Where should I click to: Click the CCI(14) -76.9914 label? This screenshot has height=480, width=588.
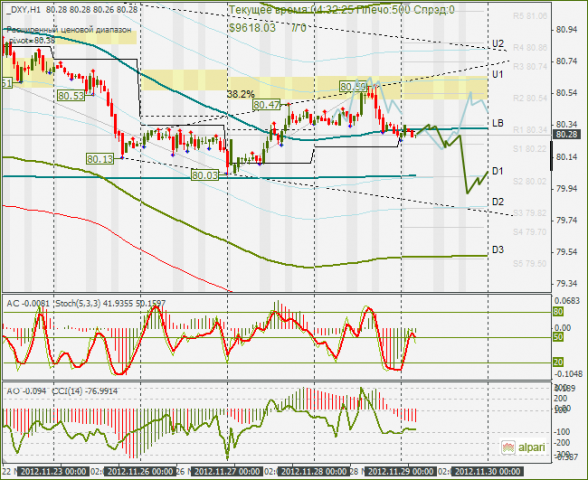tap(85, 391)
